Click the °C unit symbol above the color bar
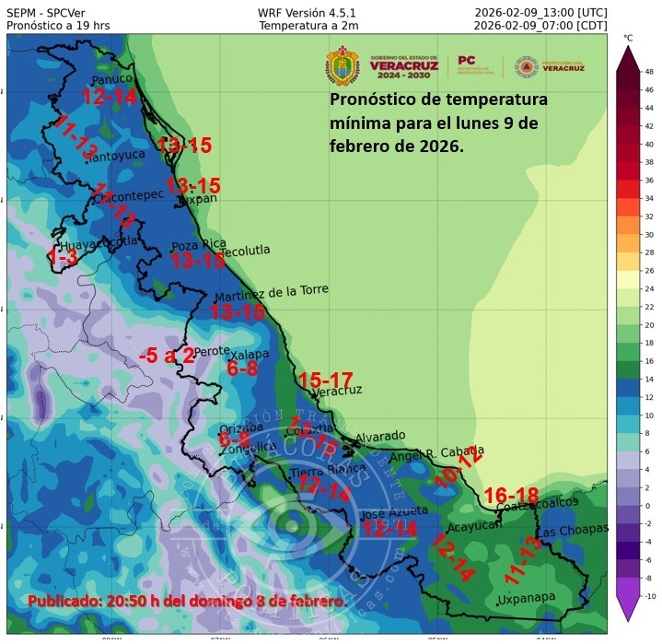 pyautogui.click(x=628, y=38)
